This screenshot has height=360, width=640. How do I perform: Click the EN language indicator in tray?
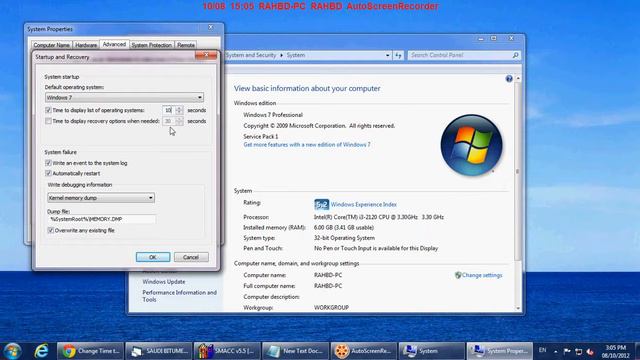click(x=542, y=350)
